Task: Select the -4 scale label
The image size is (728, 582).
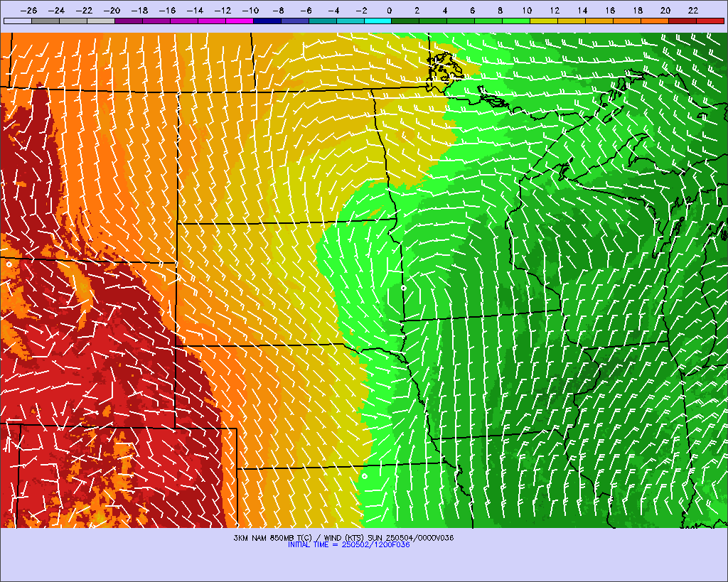Action: click(333, 11)
